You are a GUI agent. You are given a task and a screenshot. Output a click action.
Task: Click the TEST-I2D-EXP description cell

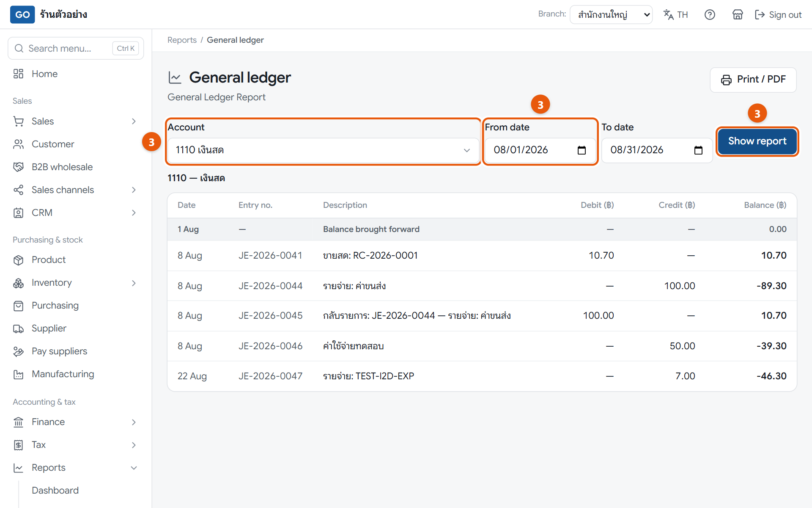[x=368, y=376]
